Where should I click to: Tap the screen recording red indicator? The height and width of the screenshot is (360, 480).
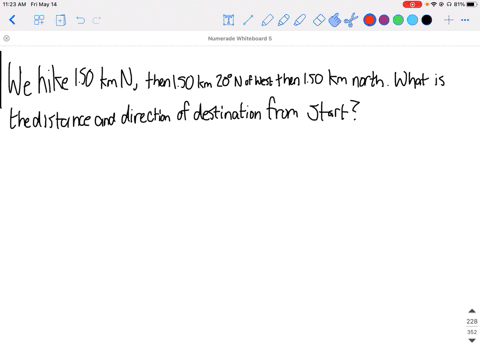[412, 4]
